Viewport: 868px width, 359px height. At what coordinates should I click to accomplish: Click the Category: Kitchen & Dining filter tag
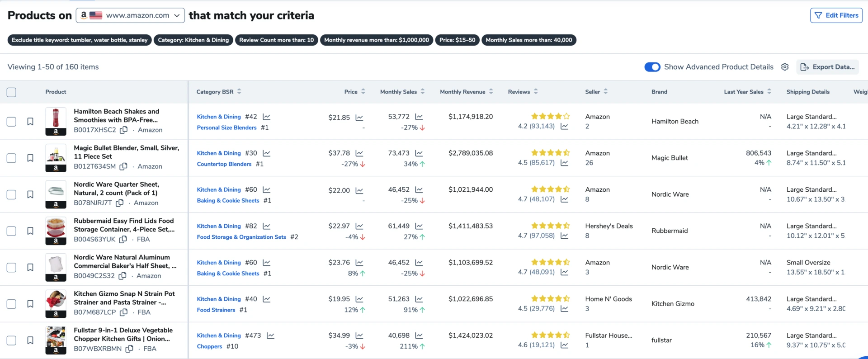(x=193, y=40)
